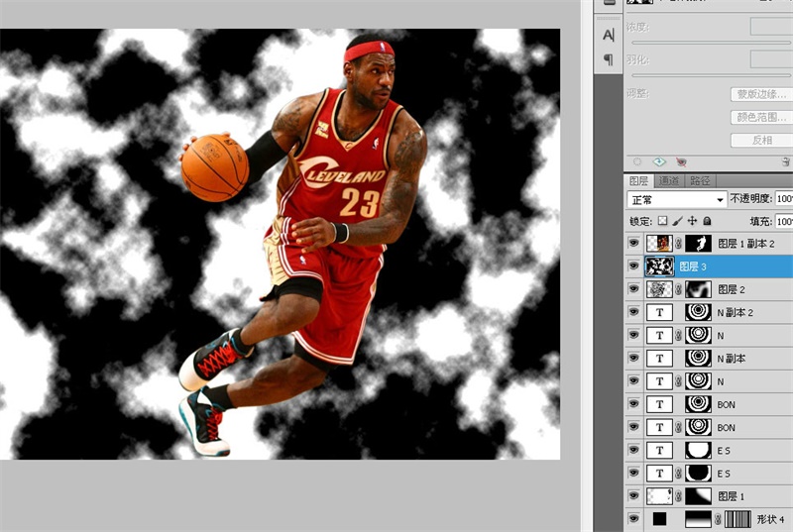This screenshot has height=532, width=793.
Task: Hide the 形状 4 layer
Action: tap(634, 519)
